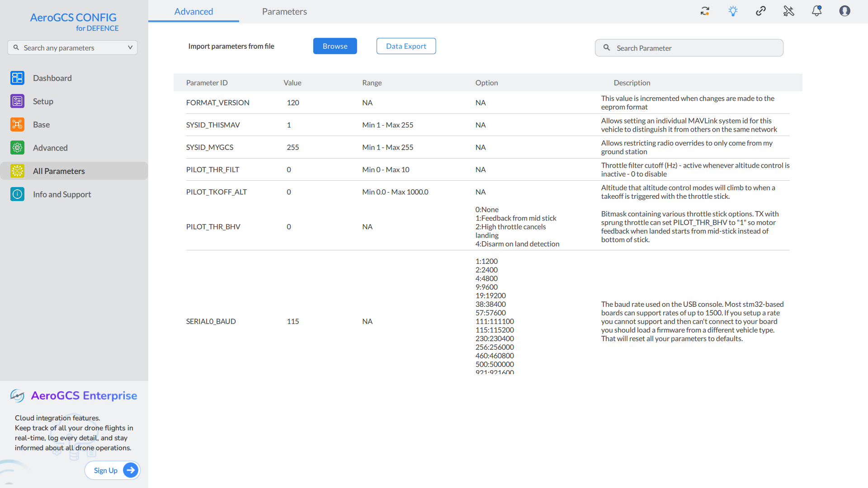Click the Browse button
Image resolution: width=868 pixels, height=488 pixels.
pyautogui.click(x=335, y=46)
